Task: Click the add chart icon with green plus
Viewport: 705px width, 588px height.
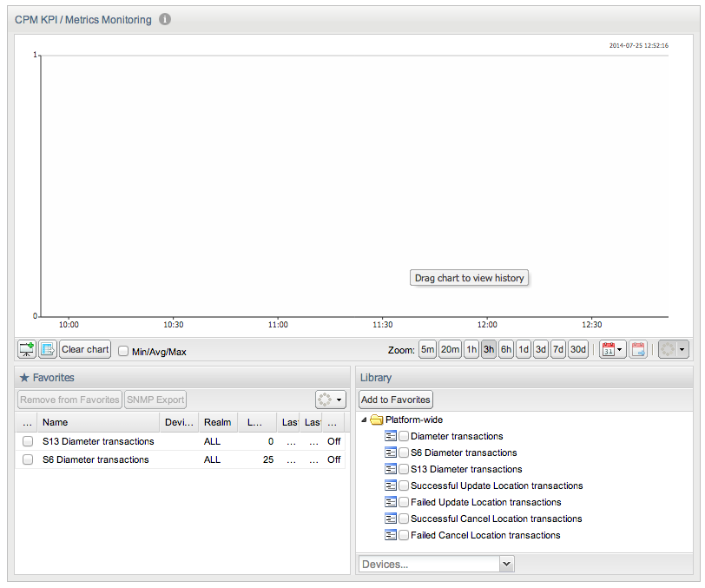Action: [x=27, y=349]
